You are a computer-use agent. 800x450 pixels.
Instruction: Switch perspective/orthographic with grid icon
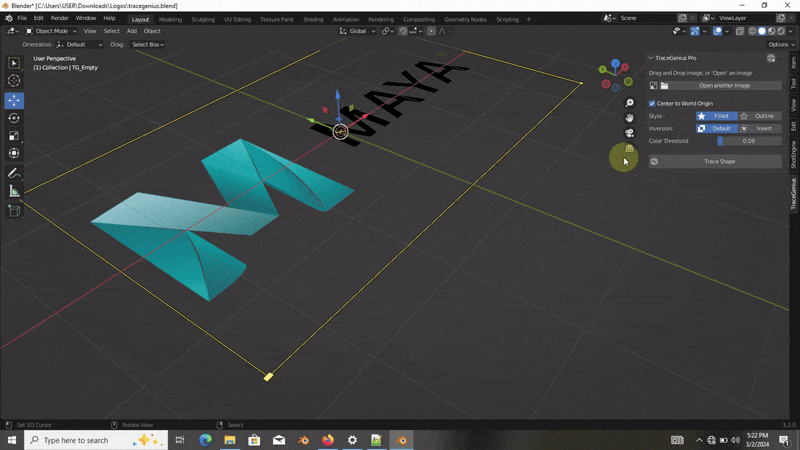(x=629, y=148)
